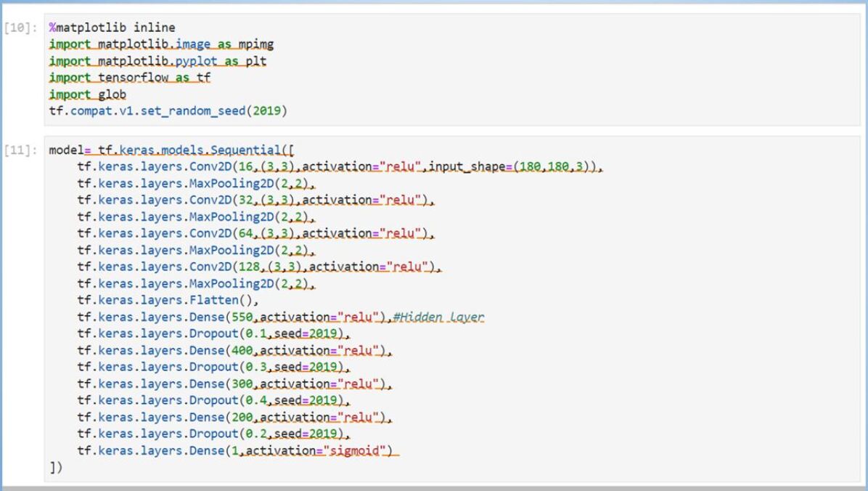Click the #Hidden Layer comment
Image resolution: width=868 pixels, height=491 pixels.
(x=438, y=317)
